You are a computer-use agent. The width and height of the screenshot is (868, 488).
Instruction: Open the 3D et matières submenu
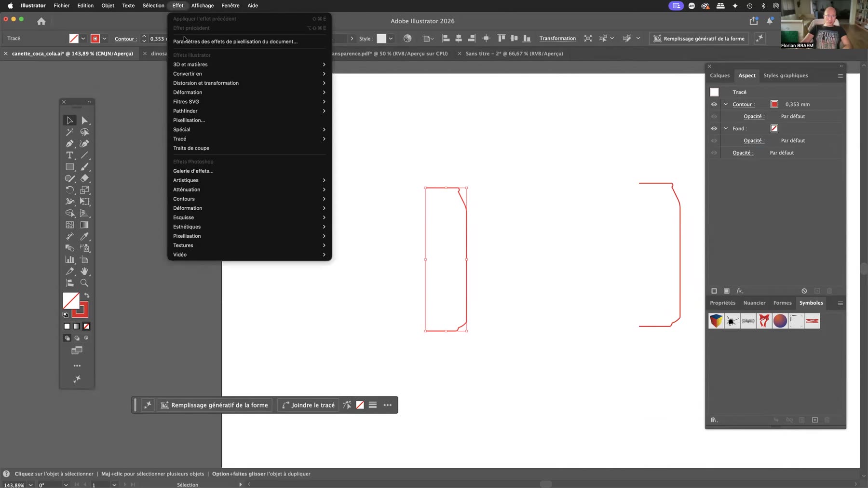249,64
